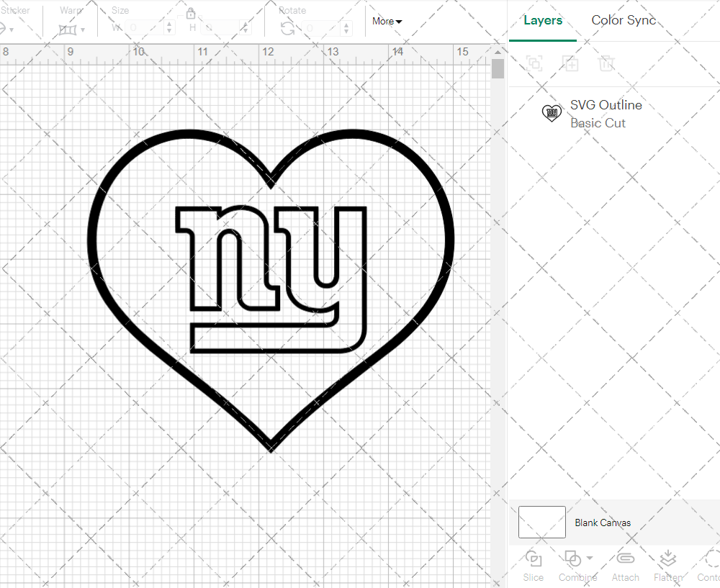Toggle the size lock between width and height
Image resolution: width=720 pixels, height=588 pixels.
191,13
